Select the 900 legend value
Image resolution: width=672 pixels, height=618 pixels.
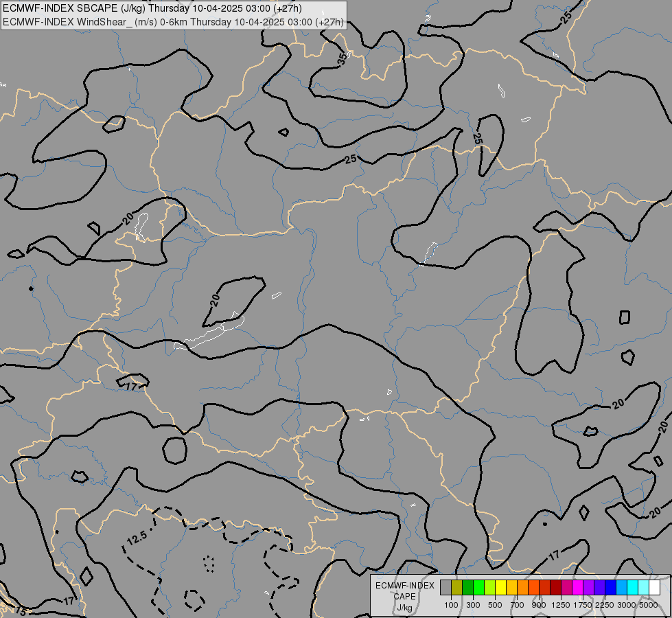(x=539, y=605)
